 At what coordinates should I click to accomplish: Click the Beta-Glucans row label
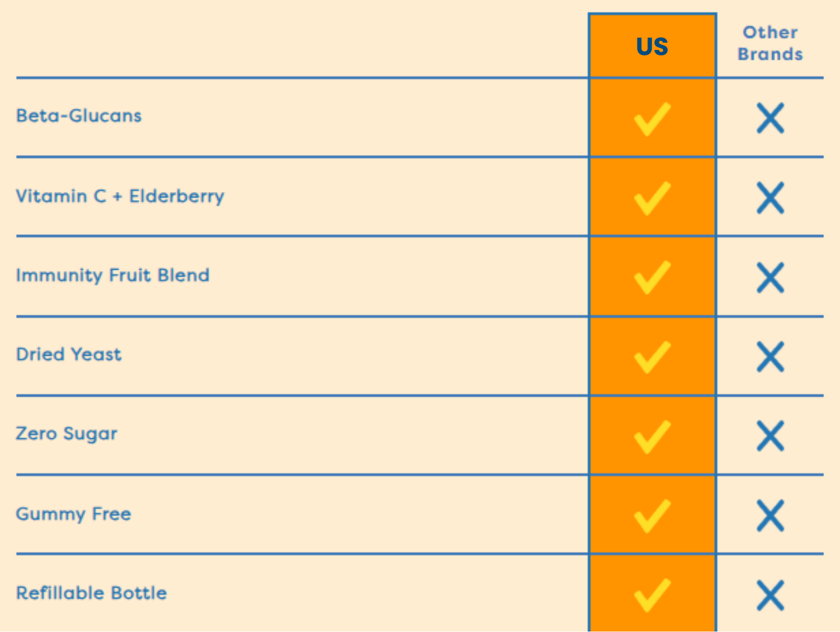[x=79, y=115]
